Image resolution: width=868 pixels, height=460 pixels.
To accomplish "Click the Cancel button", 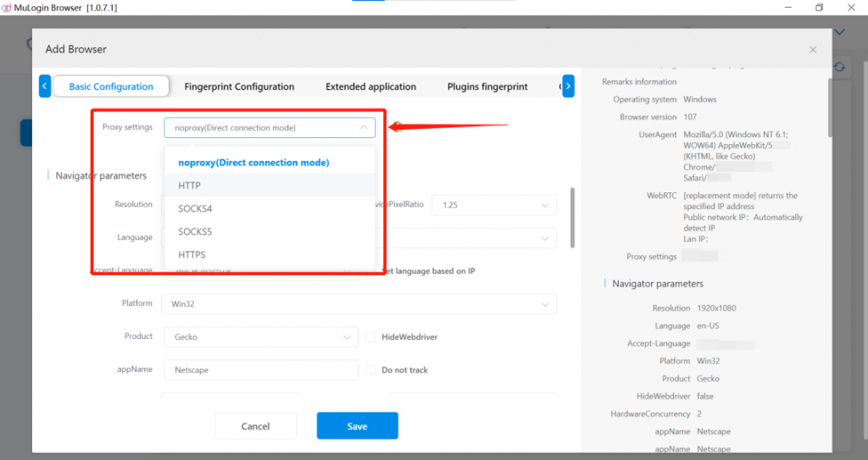I will pos(255,426).
